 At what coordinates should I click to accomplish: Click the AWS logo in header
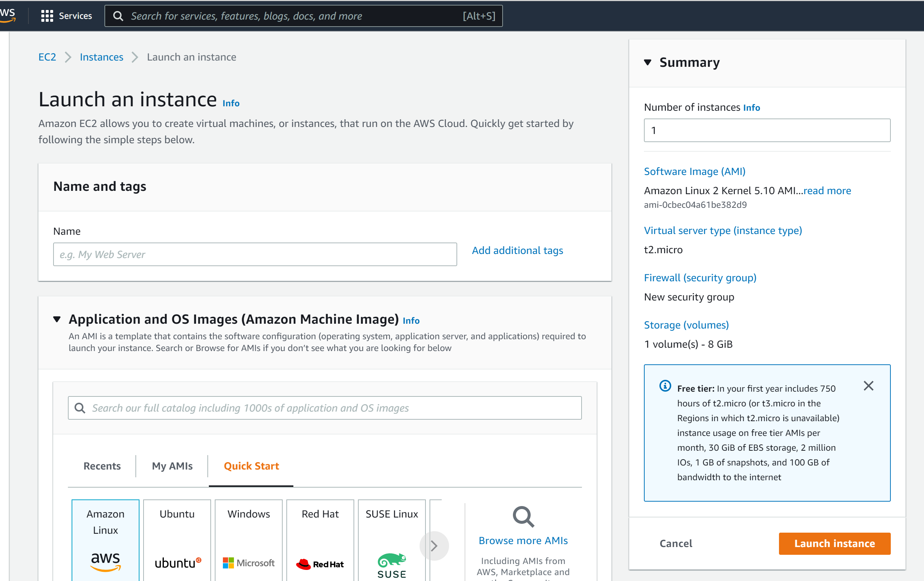pos(8,16)
